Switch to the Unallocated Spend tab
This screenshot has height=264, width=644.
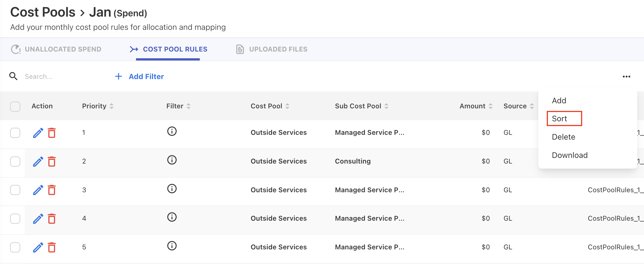[56, 49]
